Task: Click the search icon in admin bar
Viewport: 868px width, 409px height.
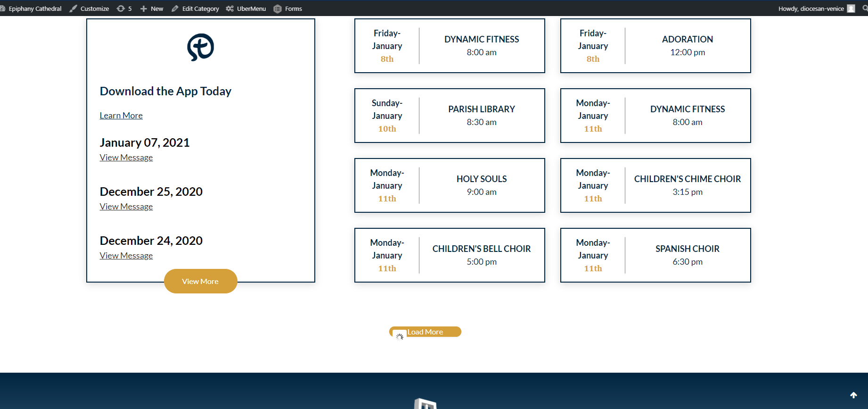Action: pyautogui.click(x=865, y=8)
